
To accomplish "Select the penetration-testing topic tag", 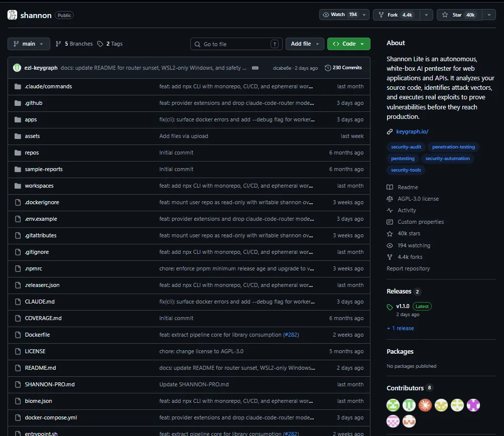I will pos(453,147).
